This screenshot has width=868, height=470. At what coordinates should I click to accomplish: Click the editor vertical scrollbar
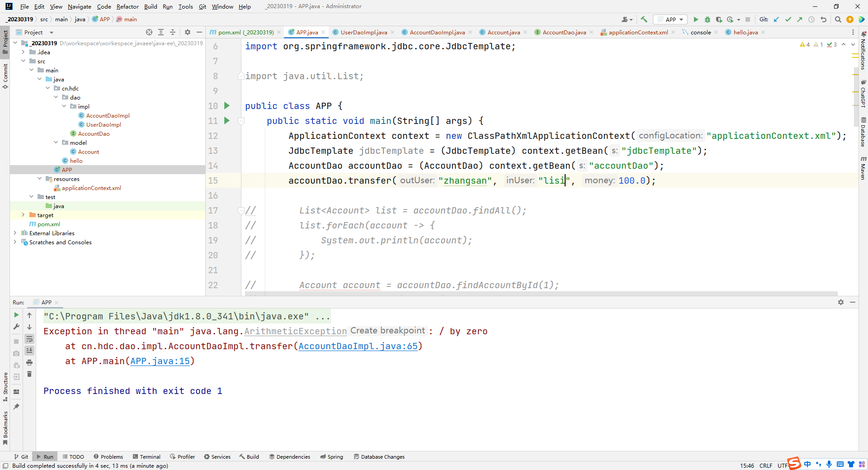tap(856, 97)
